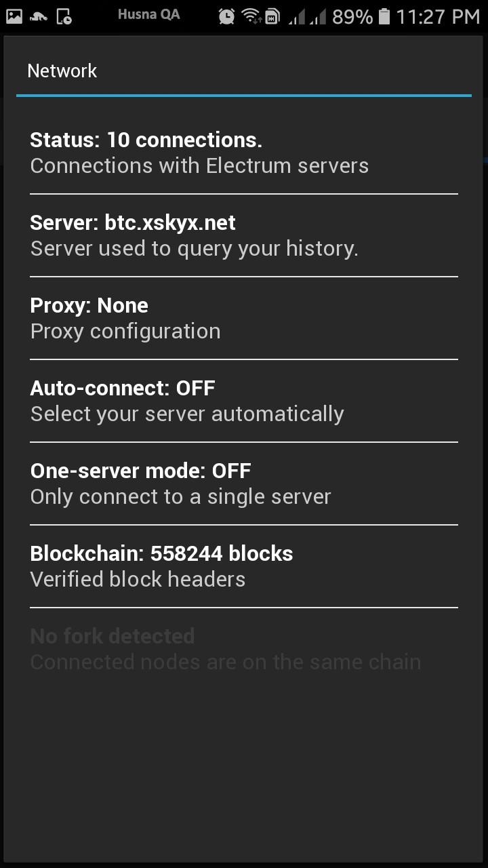488x868 pixels.
Task: Tap the Wi-Fi signal icon
Action: [251, 16]
